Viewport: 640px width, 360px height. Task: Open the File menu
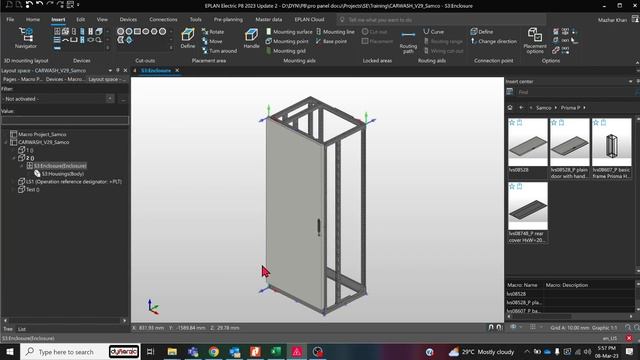click(10, 19)
